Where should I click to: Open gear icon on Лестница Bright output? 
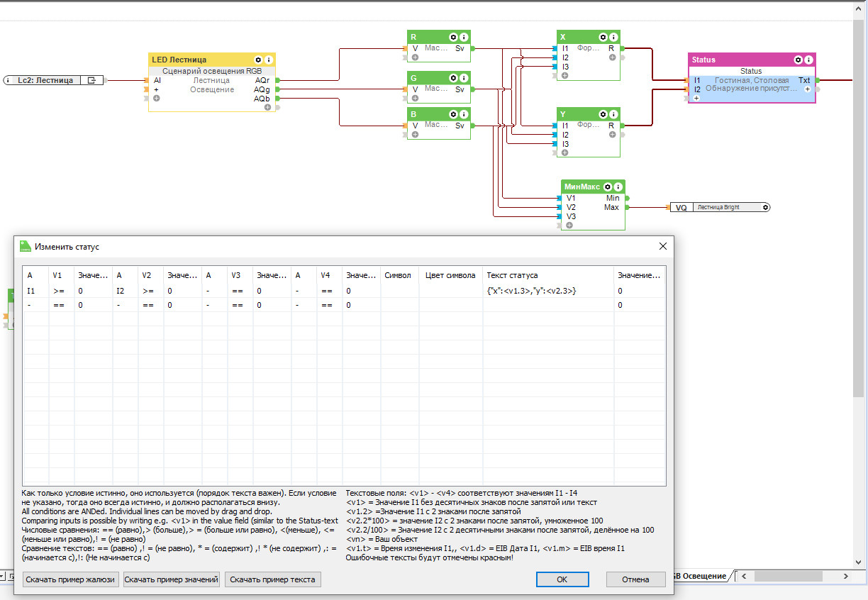765,207
